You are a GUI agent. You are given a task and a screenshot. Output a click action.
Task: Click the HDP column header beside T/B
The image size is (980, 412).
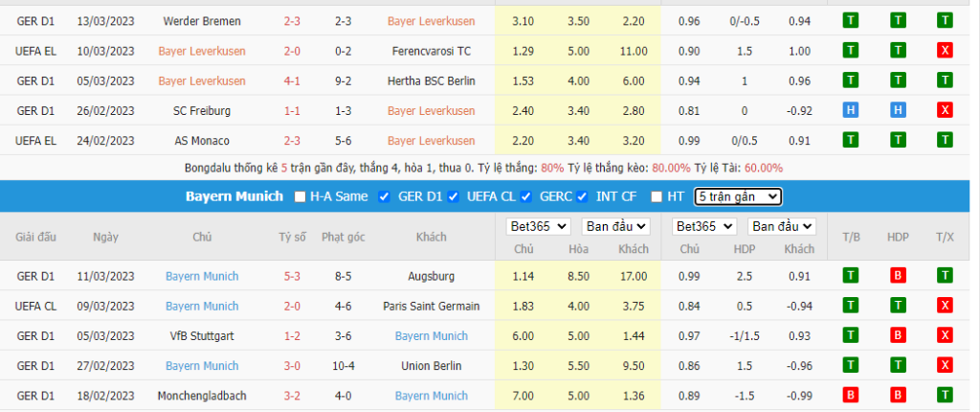tap(898, 237)
